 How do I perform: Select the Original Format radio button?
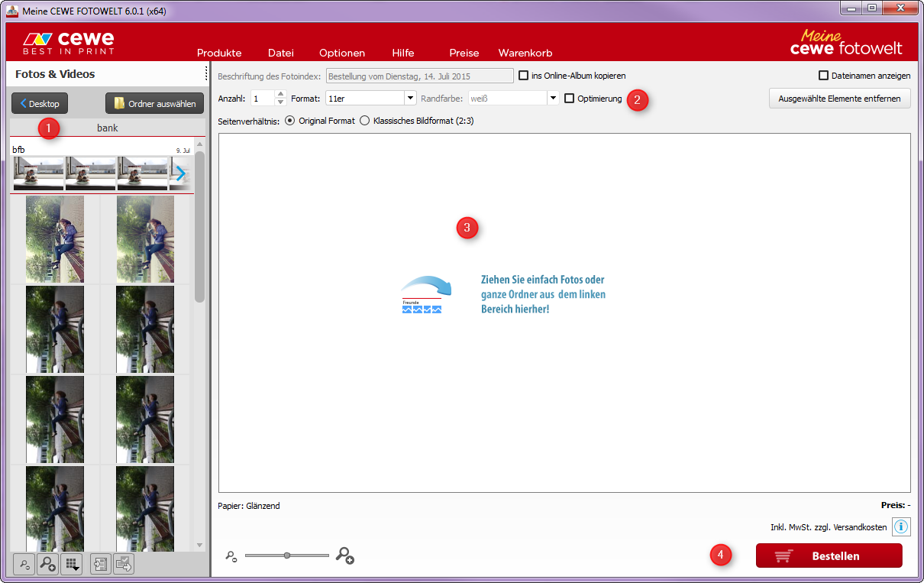[x=289, y=121]
